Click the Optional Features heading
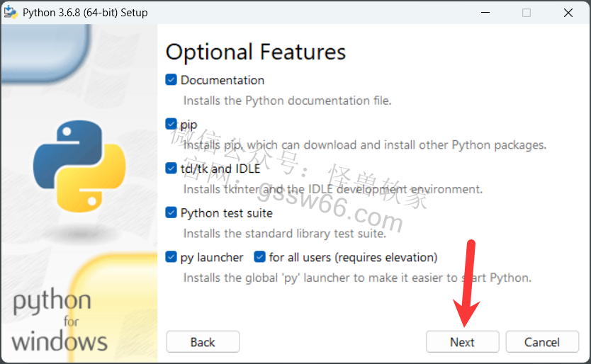 tap(256, 52)
